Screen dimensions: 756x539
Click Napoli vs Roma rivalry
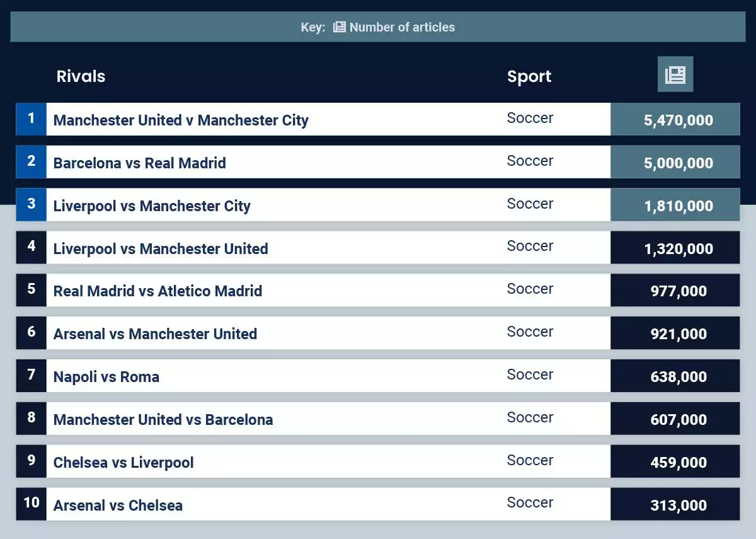pyautogui.click(x=106, y=377)
